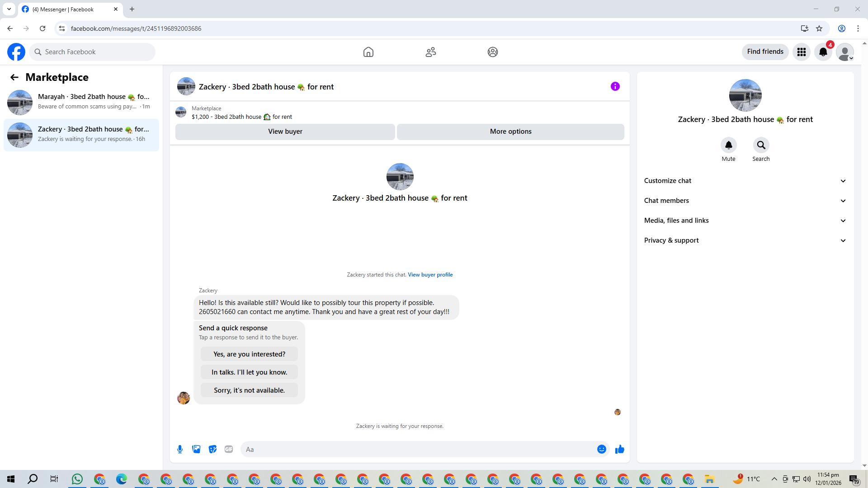Open the GIF picker icon
Viewport: 868px width, 488px height.
(229, 449)
